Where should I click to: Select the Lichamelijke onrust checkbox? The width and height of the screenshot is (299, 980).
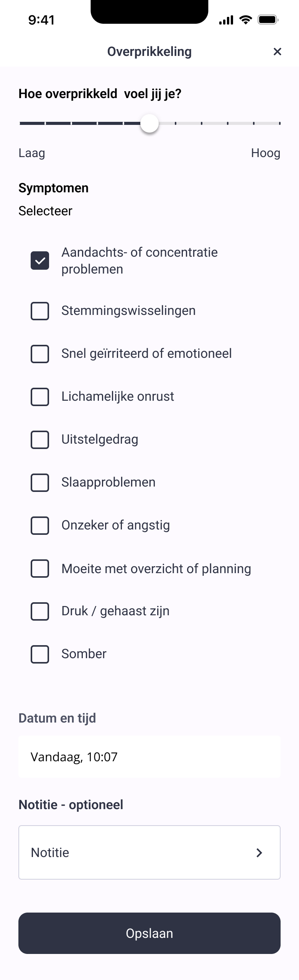click(40, 397)
